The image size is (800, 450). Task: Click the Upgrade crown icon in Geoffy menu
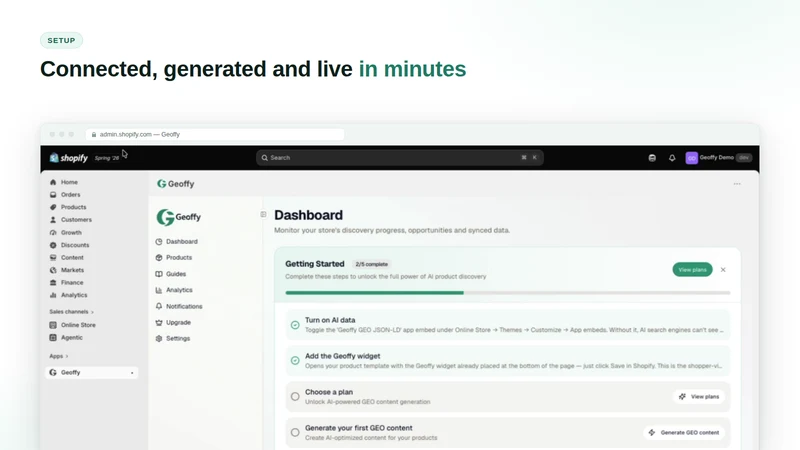pyautogui.click(x=159, y=322)
